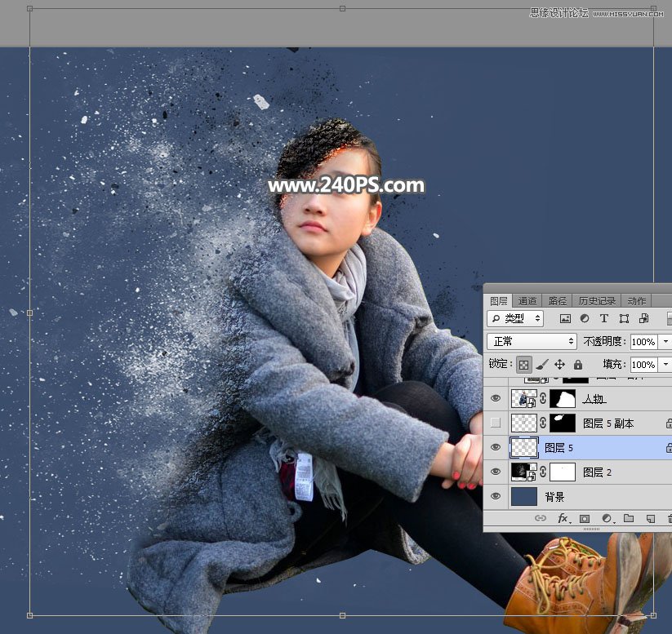The width and height of the screenshot is (672, 634).
Task: Create a new layer icon
Action: coord(650,518)
